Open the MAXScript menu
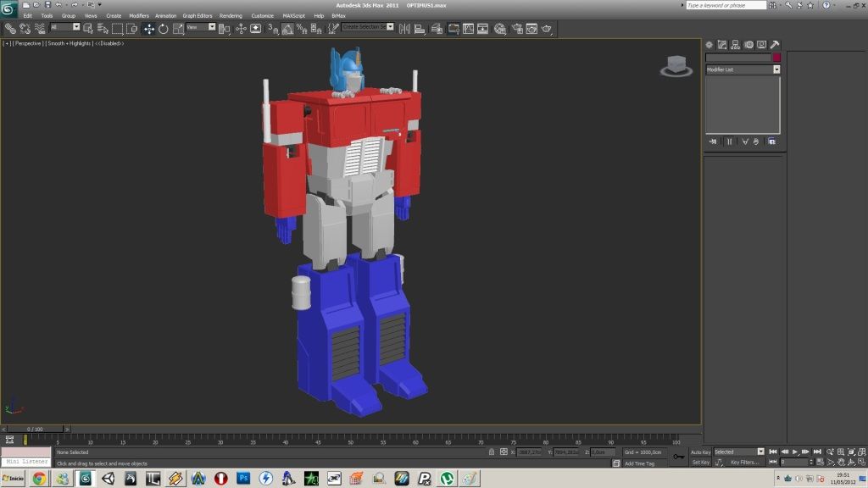This screenshot has height=488, width=868. point(294,16)
